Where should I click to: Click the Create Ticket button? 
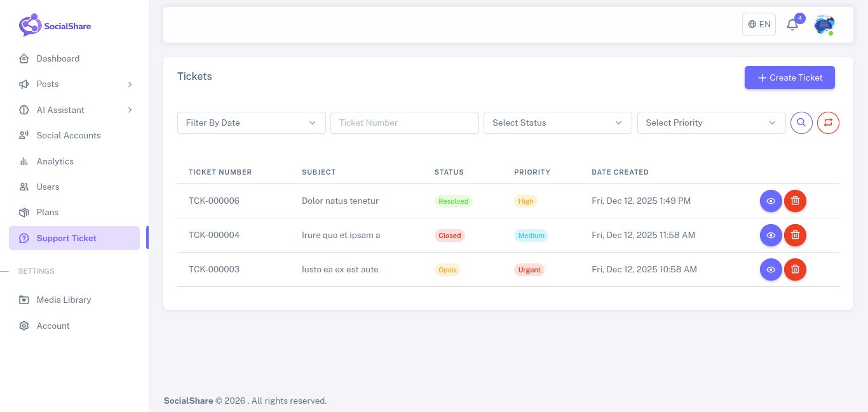coord(789,77)
